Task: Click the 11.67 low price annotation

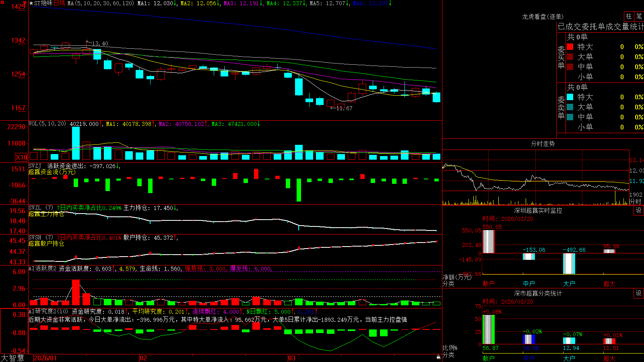Action: [x=344, y=108]
